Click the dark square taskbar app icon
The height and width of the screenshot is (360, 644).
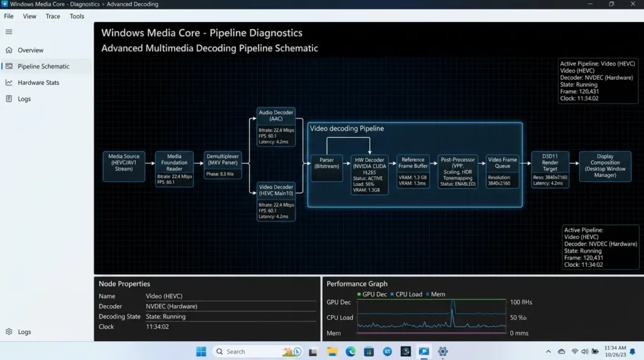[x=406, y=351]
